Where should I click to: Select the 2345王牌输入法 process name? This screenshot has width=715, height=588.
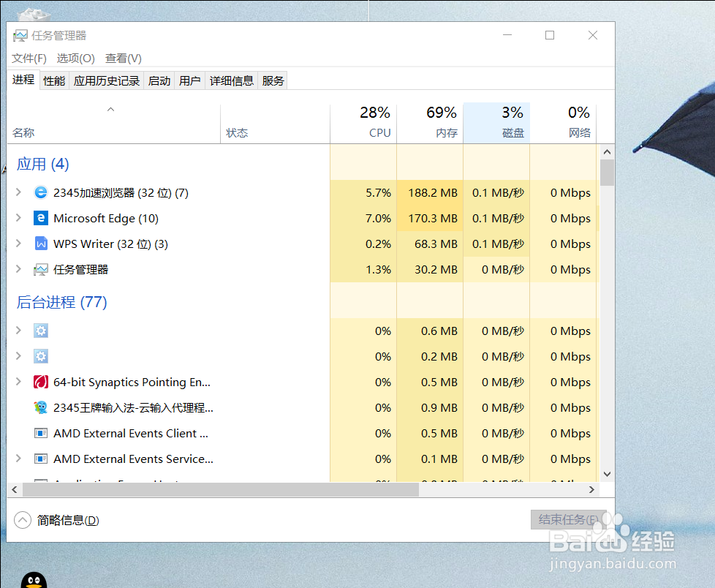[133, 408]
